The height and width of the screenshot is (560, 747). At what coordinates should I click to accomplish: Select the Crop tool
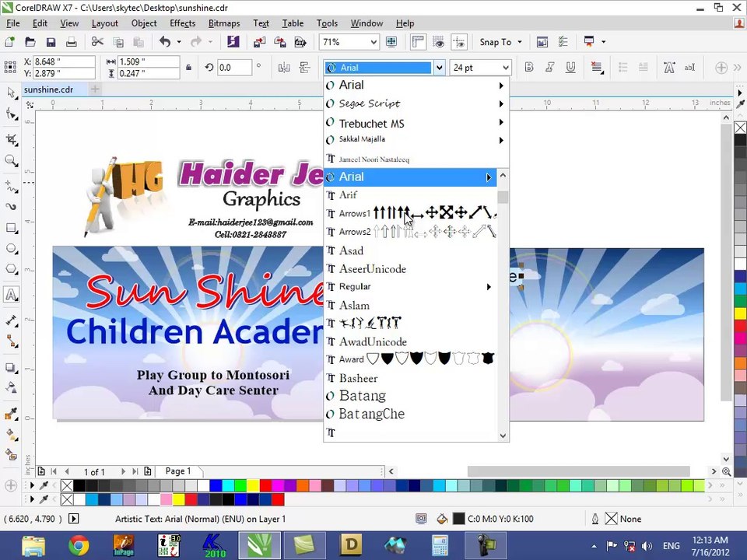point(12,139)
